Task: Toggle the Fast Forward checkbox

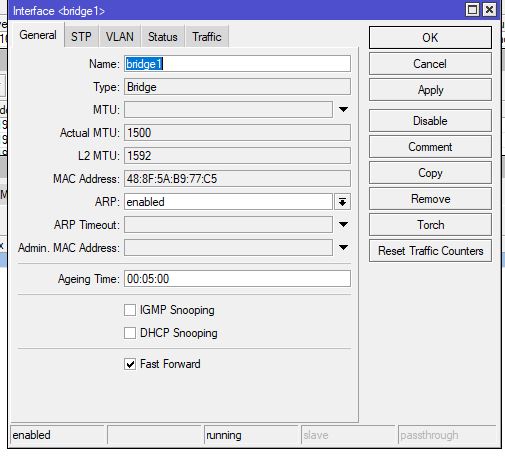Action: click(130, 364)
